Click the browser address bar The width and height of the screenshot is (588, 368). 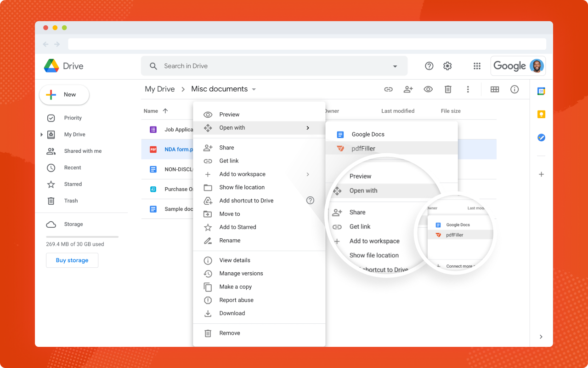coord(307,44)
